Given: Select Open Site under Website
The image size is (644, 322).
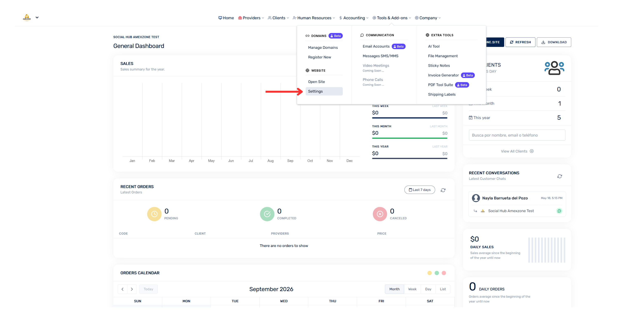Looking at the screenshot, I should [317, 82].
